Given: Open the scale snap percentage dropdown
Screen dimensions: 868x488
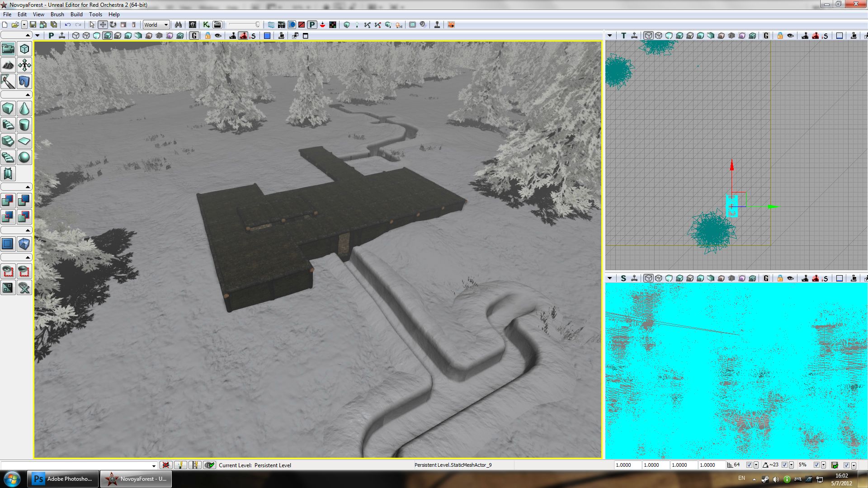Looking at the screenshot, I should pos(823,465).
